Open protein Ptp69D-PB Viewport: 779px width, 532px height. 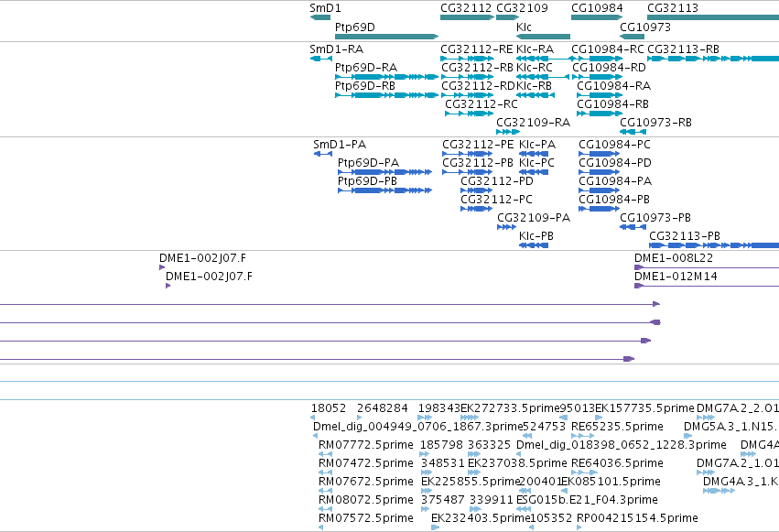coord(367,180)
